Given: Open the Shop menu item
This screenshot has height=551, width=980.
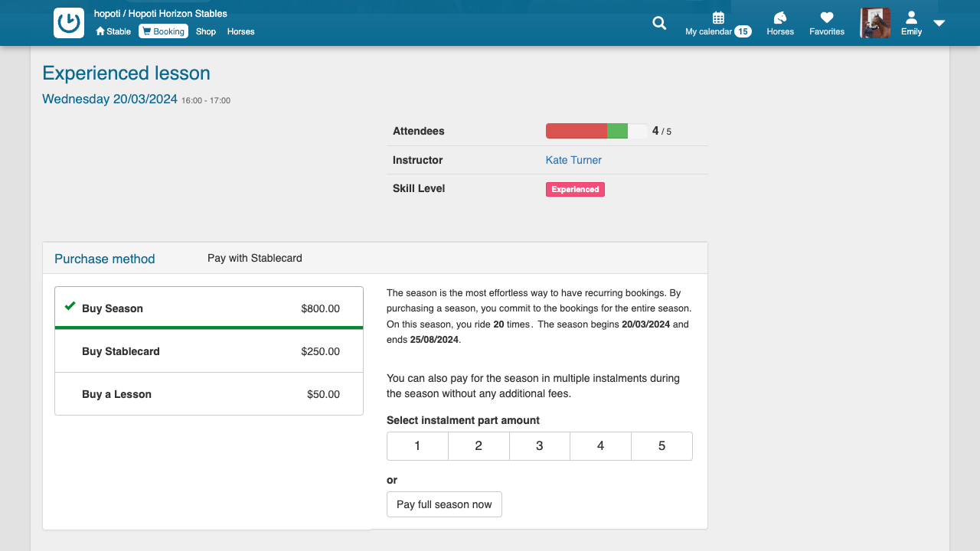Looking at the screenshot, I should coord(206,31).
